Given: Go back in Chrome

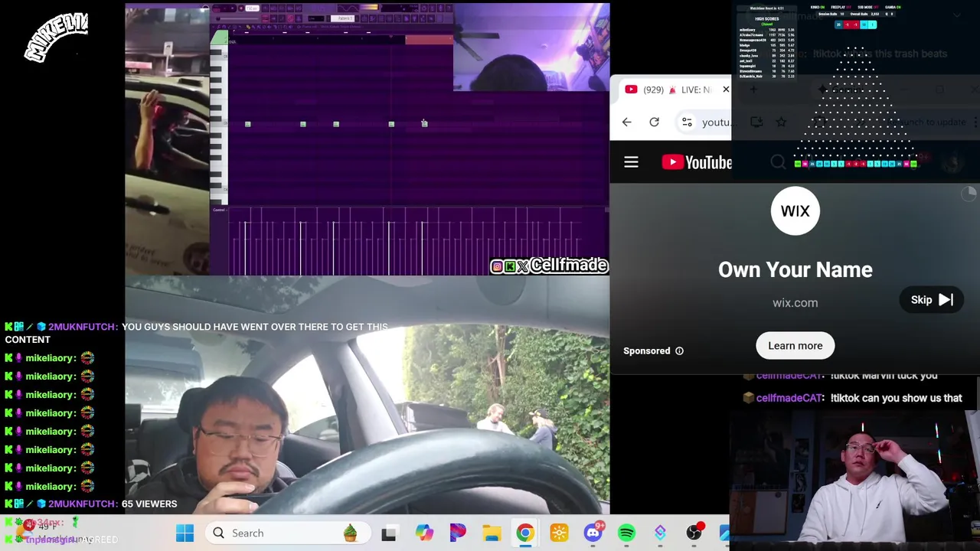Looking at the screenshot, I should click(626, 122).
